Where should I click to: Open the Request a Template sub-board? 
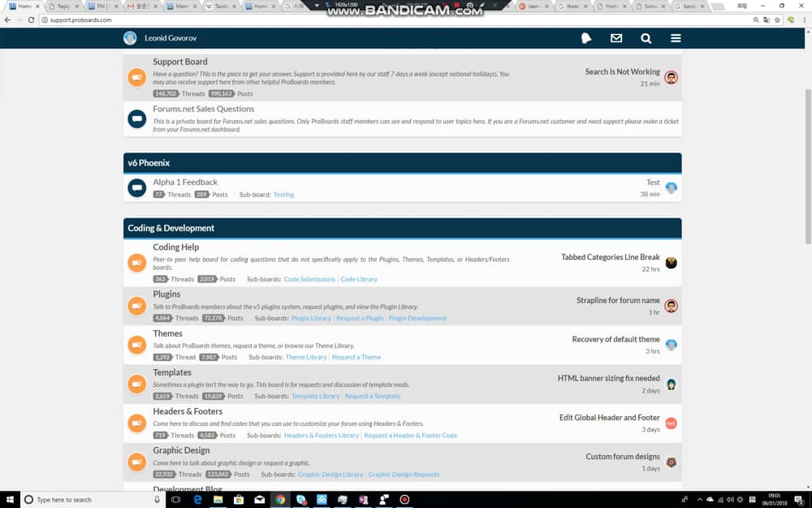tap(373, 396)
